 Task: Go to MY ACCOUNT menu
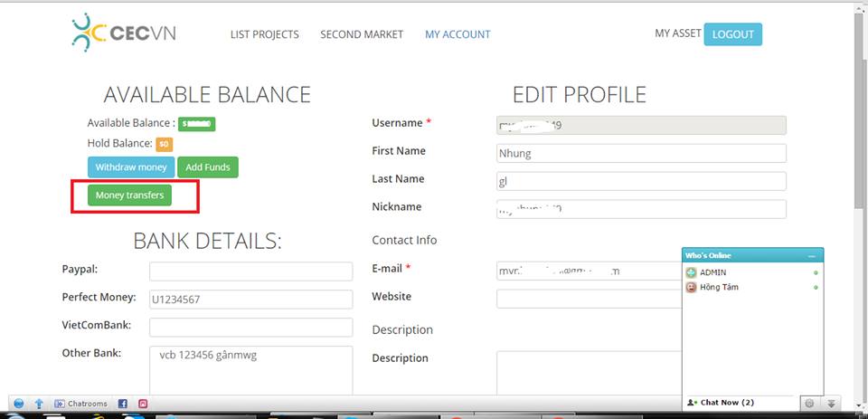pyautogui.click(x=458, y=34)
